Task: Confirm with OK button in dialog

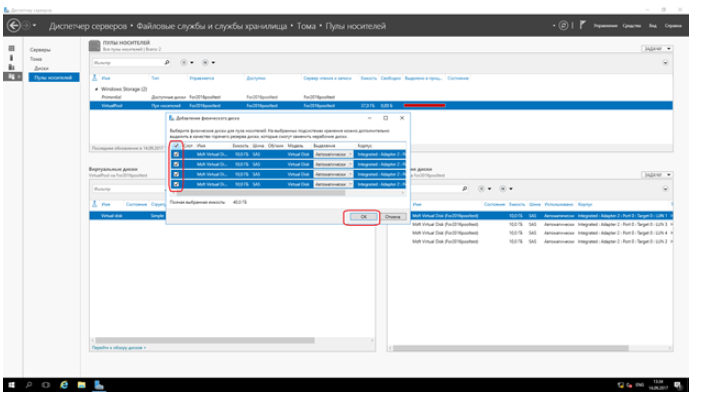Action: click(364, 217)
